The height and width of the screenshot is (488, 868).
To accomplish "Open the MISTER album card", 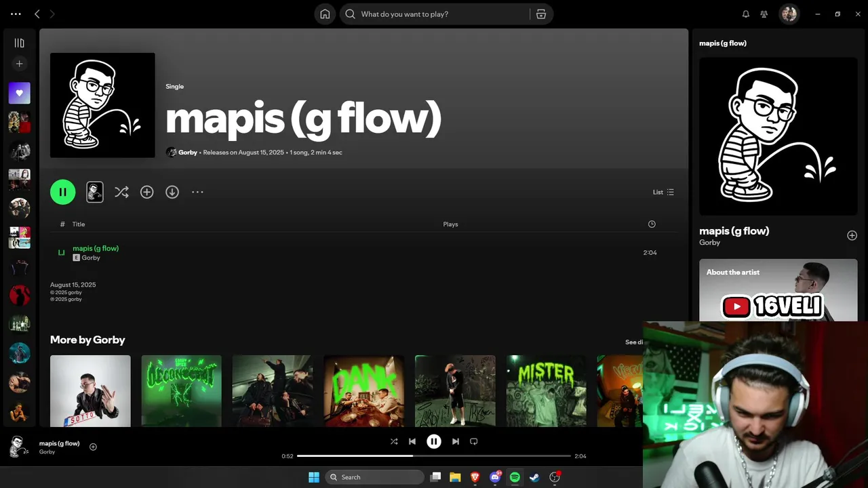I will click(546, 391).
